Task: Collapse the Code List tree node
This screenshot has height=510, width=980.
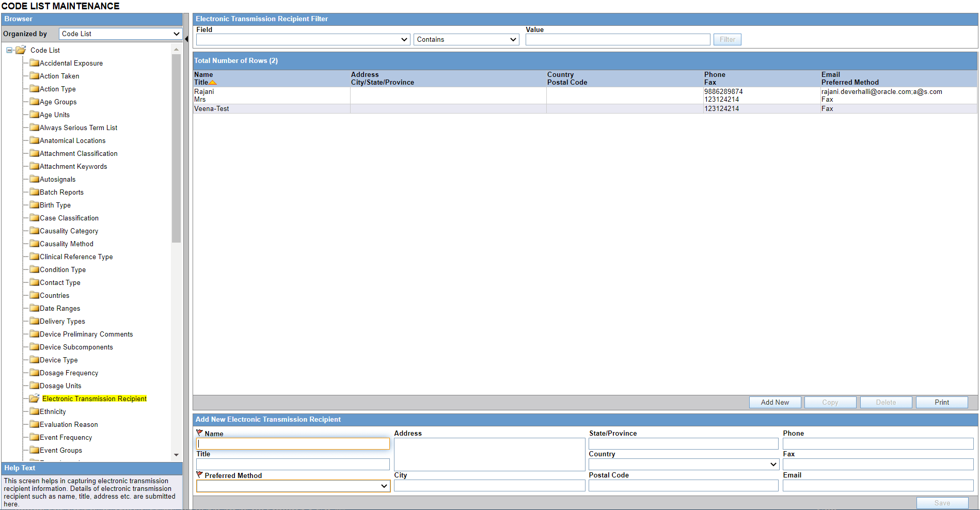Action: [x=8, y=50]
